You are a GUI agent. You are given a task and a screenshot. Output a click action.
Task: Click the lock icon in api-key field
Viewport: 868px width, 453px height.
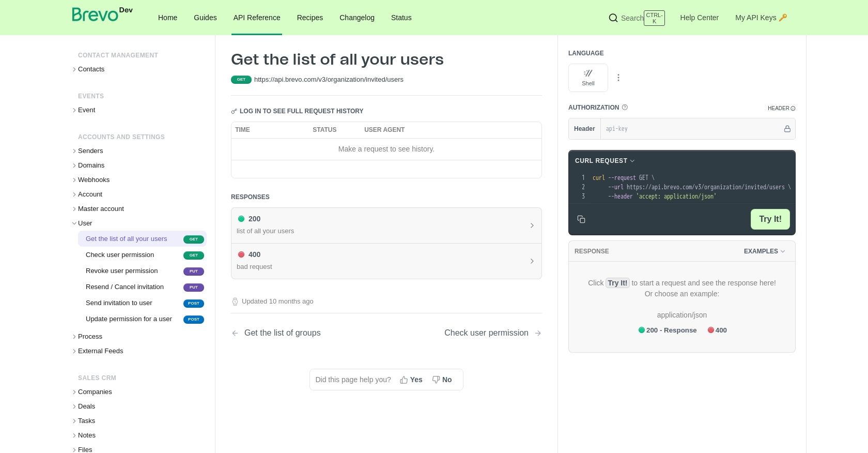(787, 129)
